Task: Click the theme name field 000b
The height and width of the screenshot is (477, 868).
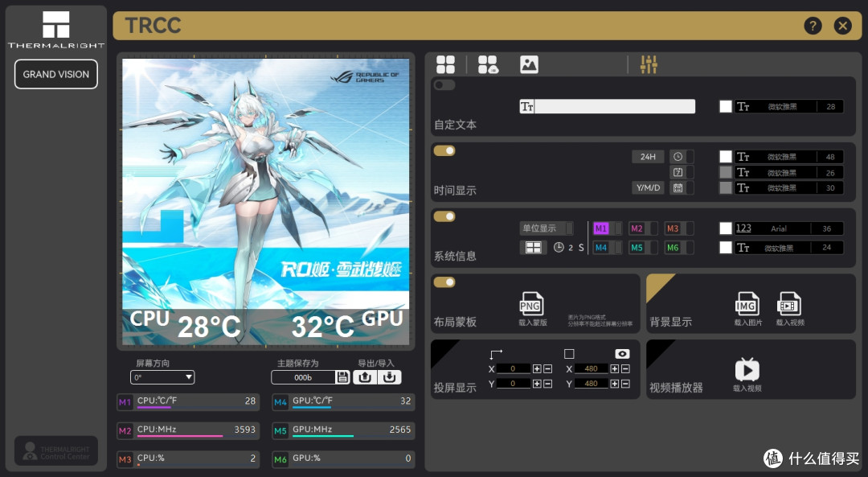Action: coord(303,377)
